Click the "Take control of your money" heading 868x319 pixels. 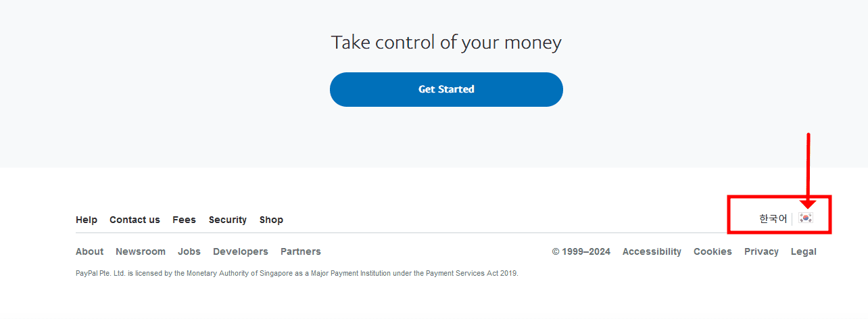[x=446, y=43]
